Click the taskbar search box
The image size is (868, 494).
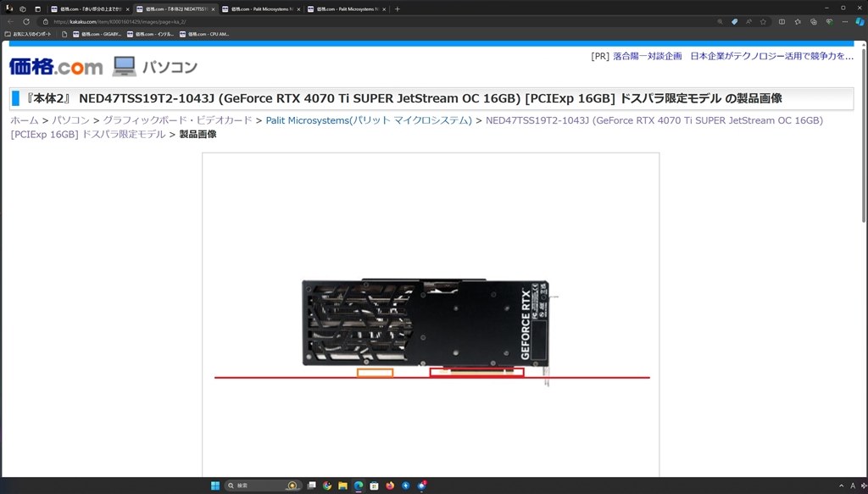(x=263, y=486)
